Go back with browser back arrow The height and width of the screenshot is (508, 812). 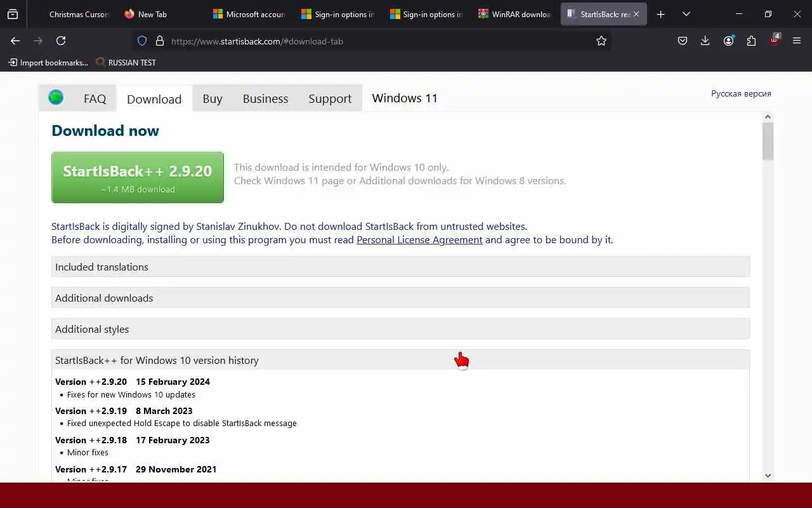pyautogui.click(x=15, y=41)
